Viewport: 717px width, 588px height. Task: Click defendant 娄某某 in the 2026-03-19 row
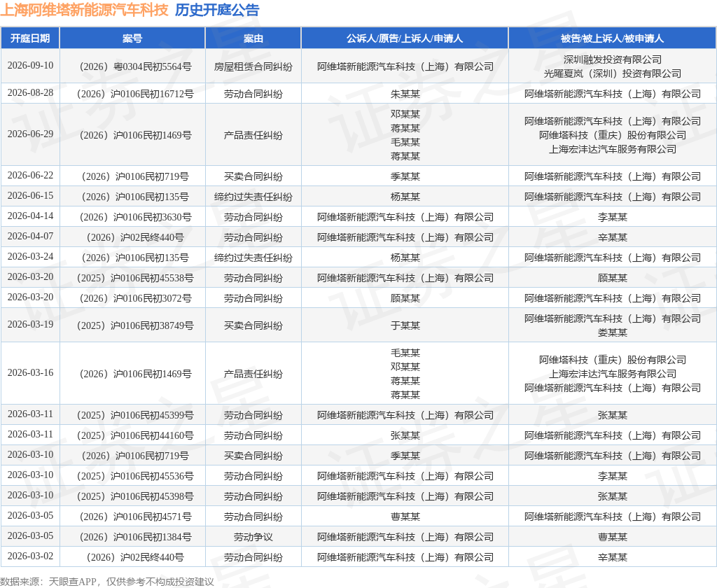[612, 333]
